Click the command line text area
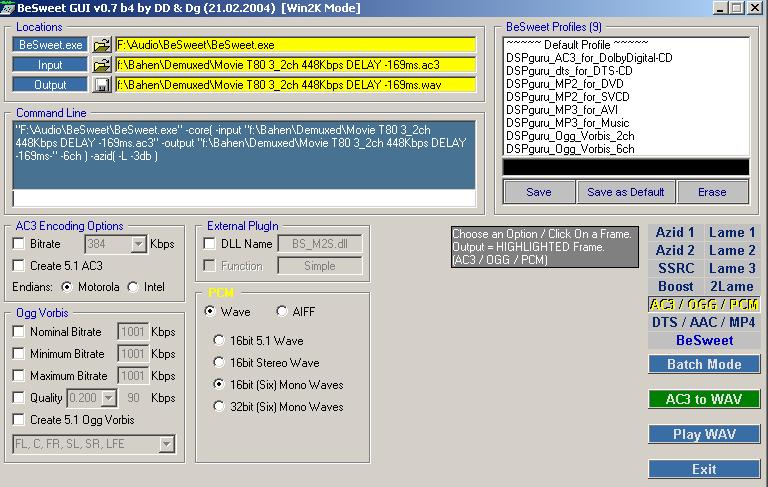768x487 pixels. pos(244,155)
